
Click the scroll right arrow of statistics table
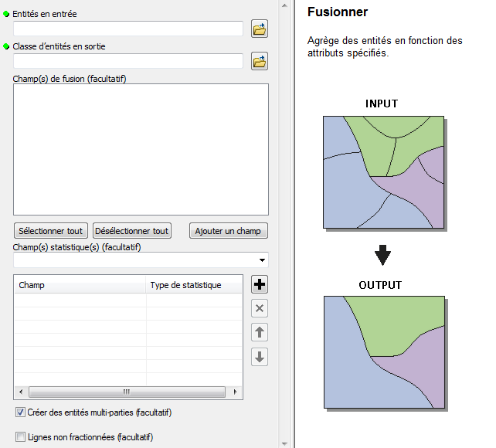237,392
